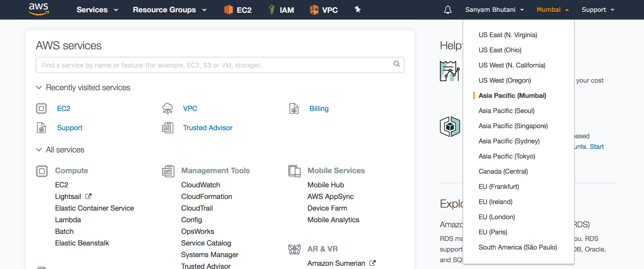Screen dimensions: 644x269
Task: Click the Start link in the right panel
Action: tap(597, 147)
